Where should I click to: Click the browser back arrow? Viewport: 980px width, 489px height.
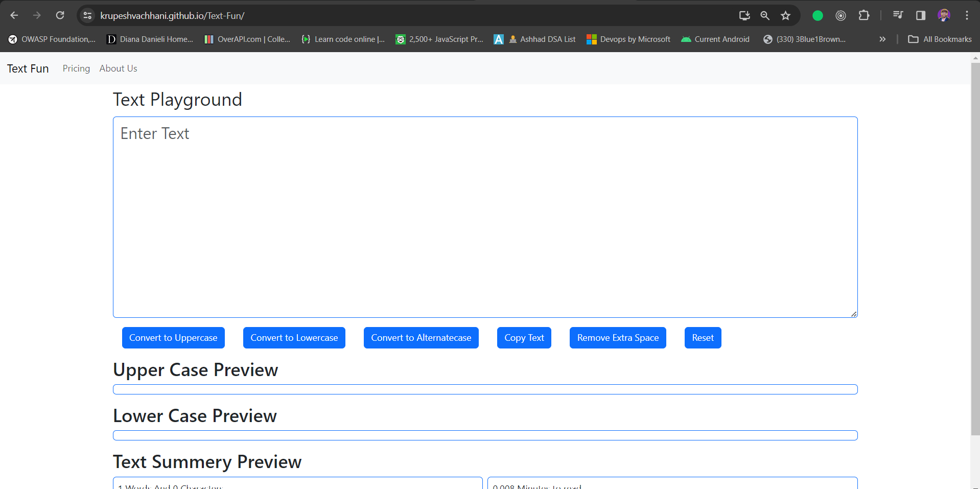pyautogui.click(x=14, y=15)
